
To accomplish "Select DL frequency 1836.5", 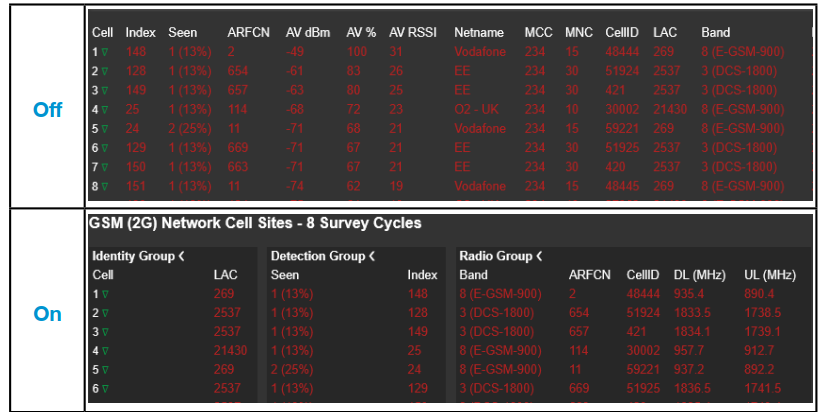I will pos(692,388).
